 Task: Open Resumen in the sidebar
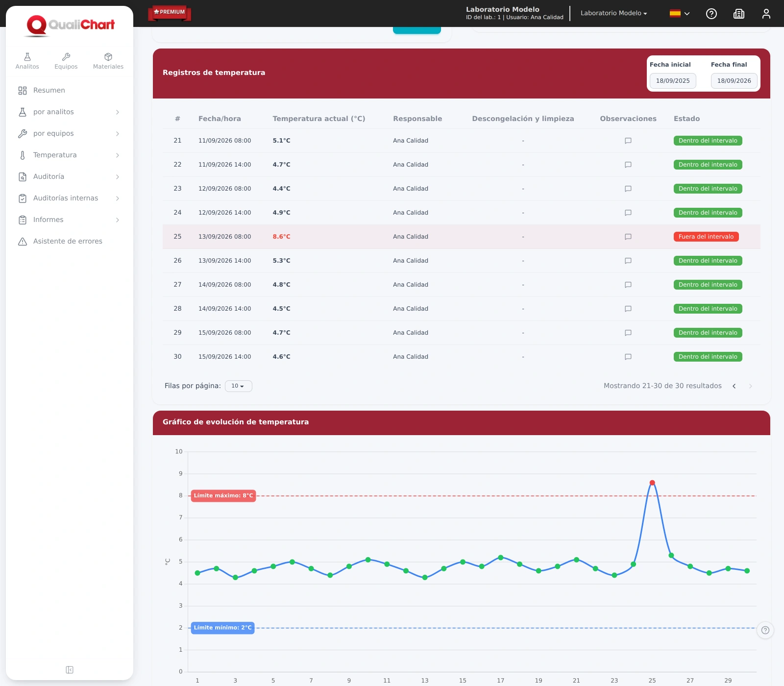[x=69, y=90]
